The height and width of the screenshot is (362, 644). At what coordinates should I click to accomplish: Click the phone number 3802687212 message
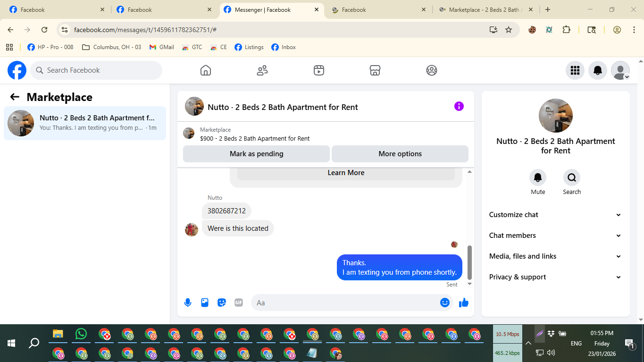(226, 211)
